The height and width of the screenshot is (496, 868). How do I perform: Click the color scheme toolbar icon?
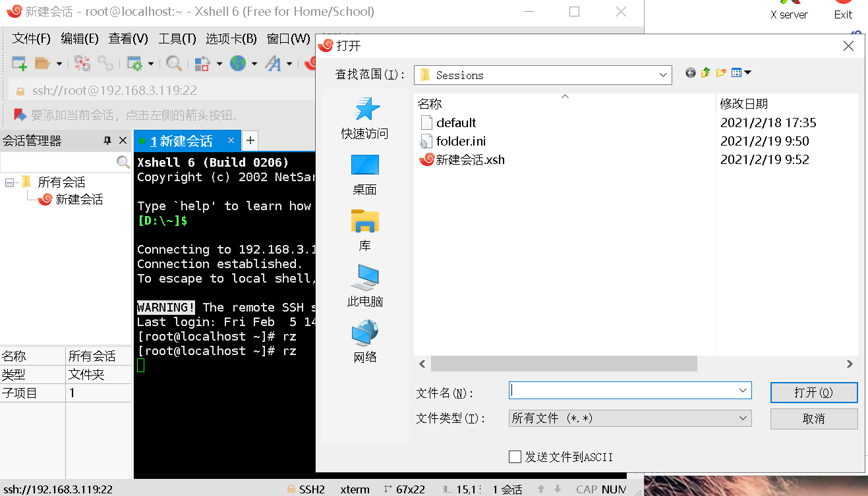tap(202, 63)
